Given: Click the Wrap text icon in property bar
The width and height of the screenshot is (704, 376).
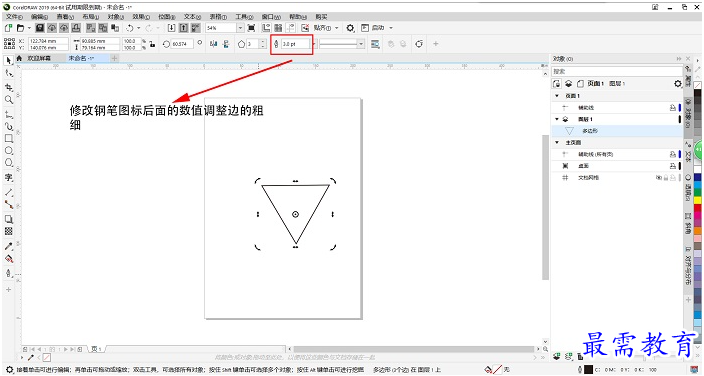Looking at the screenshot, I should pyautogui.click(x=375, y=44).
